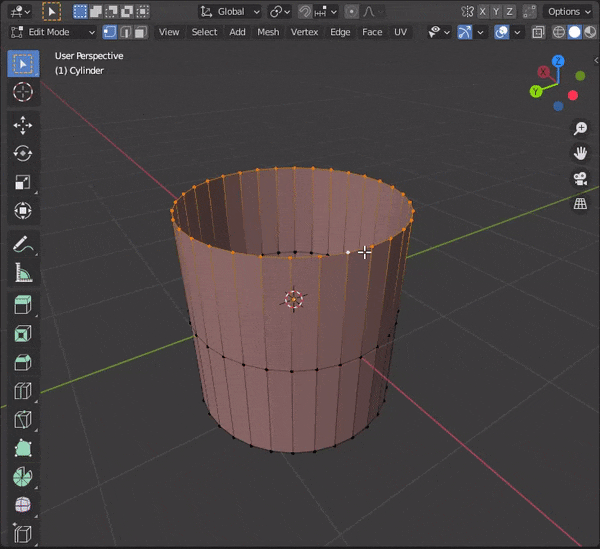Click the Move view hand icon

[580, 153]
